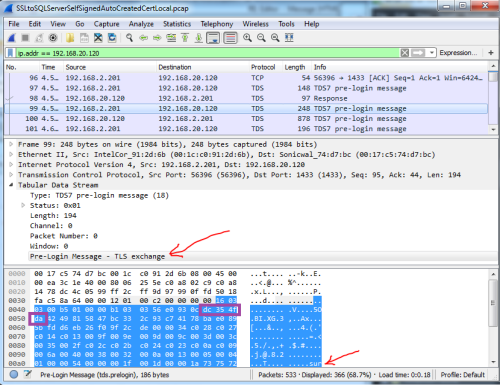Collapse the Tabular Data Stream node

[x=11, y=185]
